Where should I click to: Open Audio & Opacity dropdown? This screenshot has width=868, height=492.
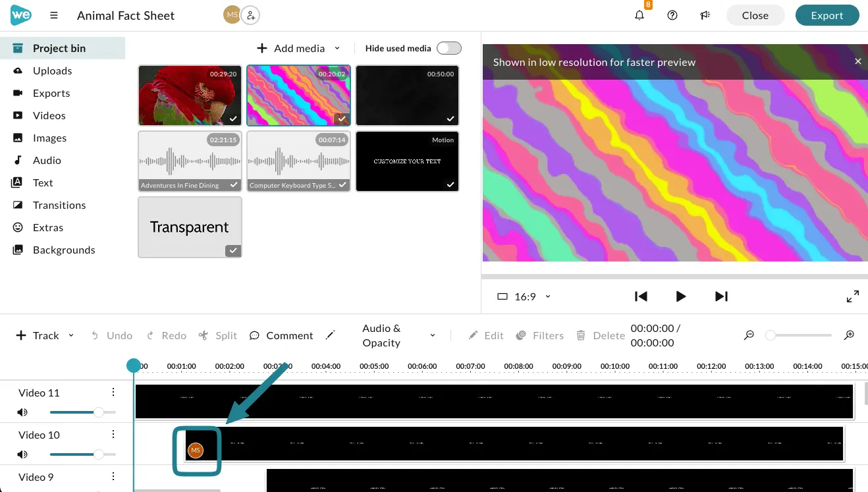(x=399, y=335)
